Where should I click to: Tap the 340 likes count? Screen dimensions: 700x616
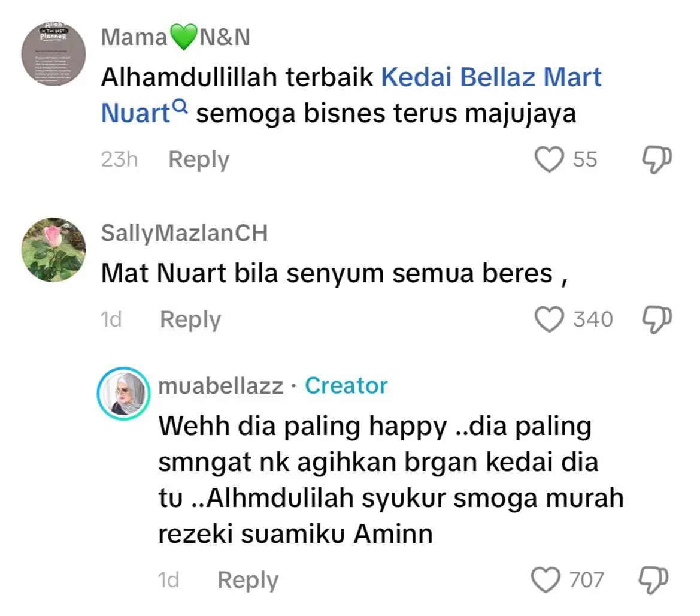click(593, 319)
